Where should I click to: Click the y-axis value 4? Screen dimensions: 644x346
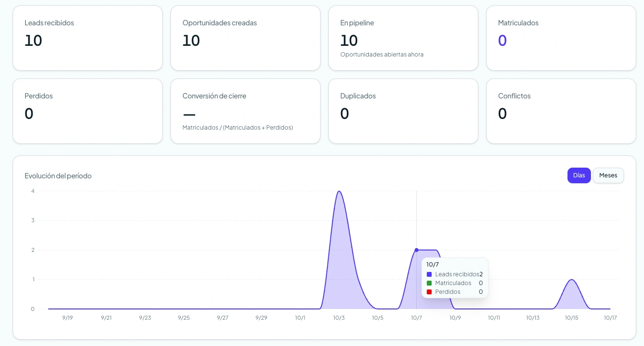(33, 191)
